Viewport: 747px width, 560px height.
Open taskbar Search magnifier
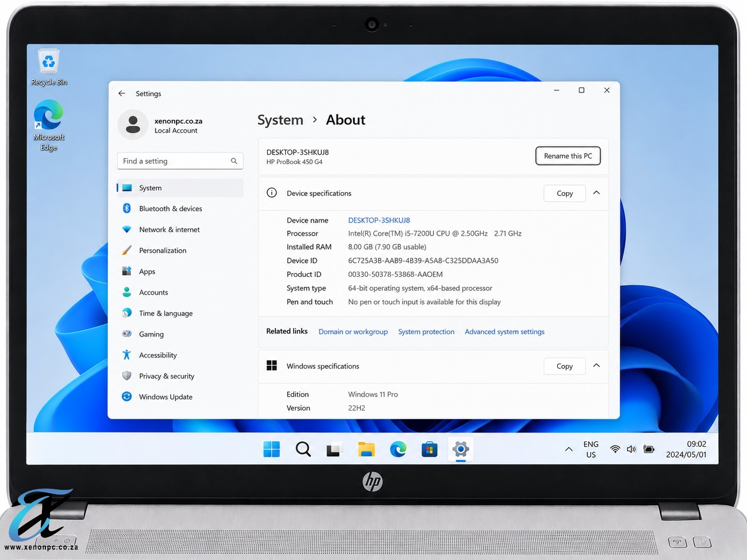point(303,449)
